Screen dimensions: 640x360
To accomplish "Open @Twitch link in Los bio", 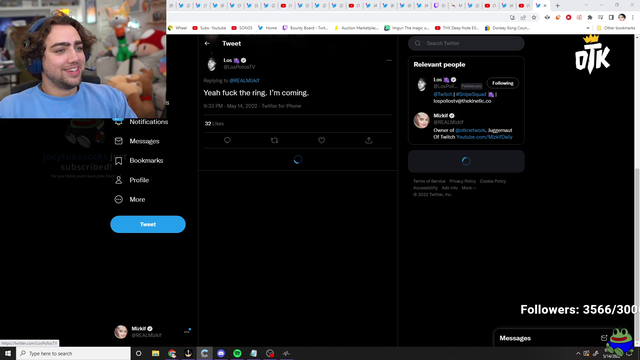I will pyautogui.click(x=443, y=94).
